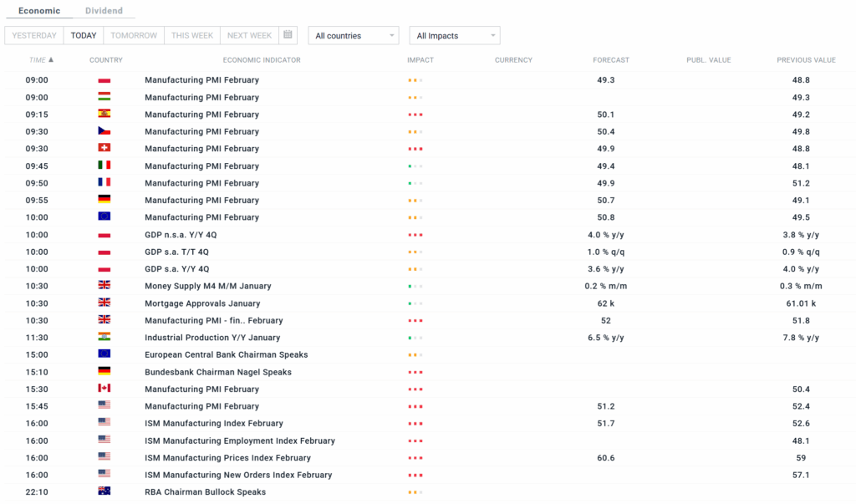
Task: Click the Italy flag at 09:45
Action: [104, 165]
